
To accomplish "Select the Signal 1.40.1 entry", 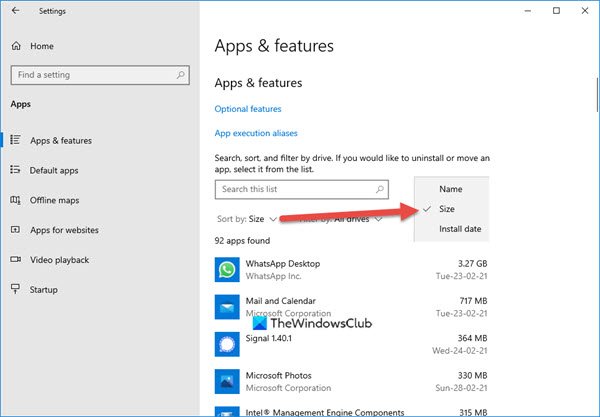I will tap(351, 344).
